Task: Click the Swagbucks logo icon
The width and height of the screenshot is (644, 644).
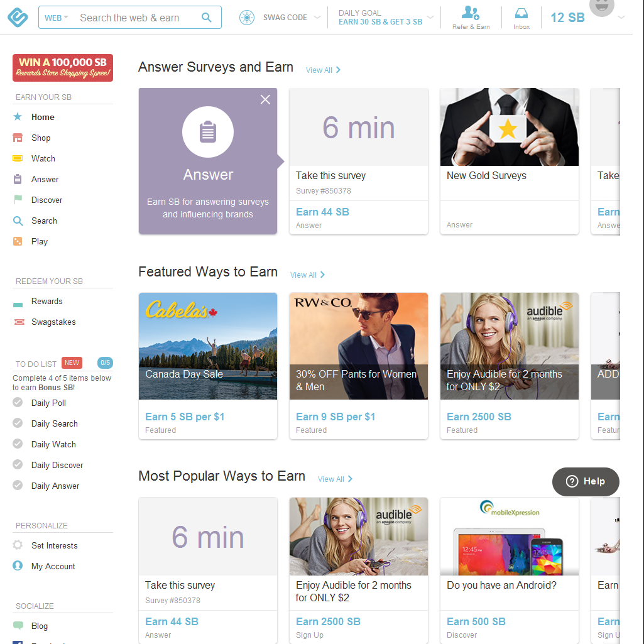Action: coord(18,17)
